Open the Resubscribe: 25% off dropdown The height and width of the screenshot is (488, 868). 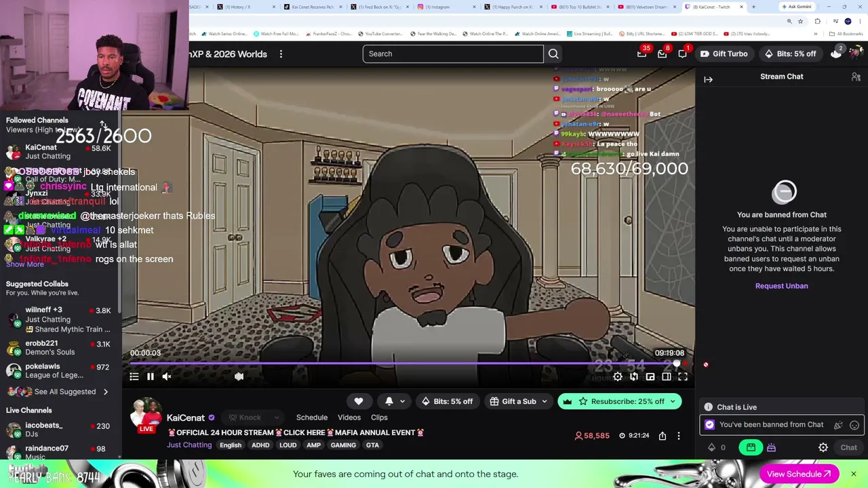click(x=620, y=401)
